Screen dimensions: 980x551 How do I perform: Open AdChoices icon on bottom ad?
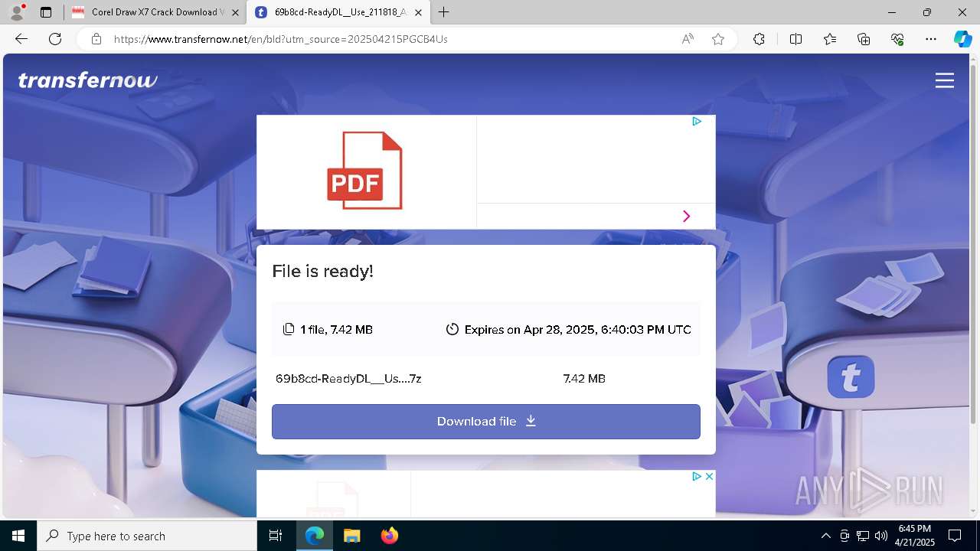(x=697, y=476)
